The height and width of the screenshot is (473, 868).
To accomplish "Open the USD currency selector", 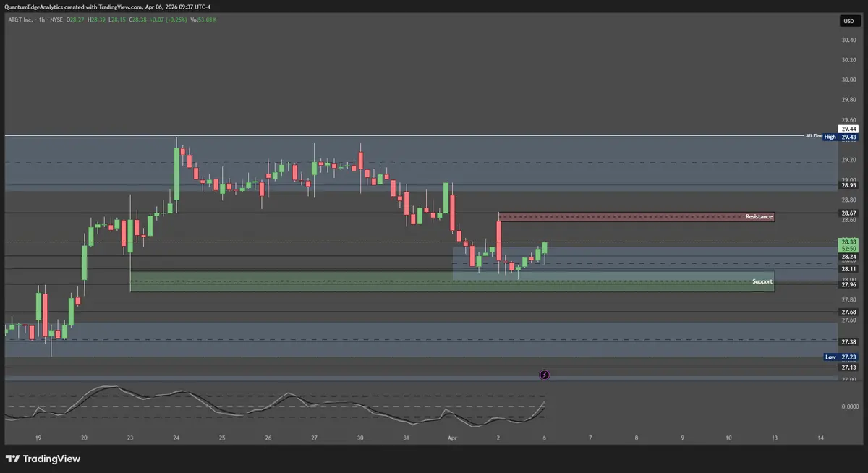I will click(x=848, y=21).
